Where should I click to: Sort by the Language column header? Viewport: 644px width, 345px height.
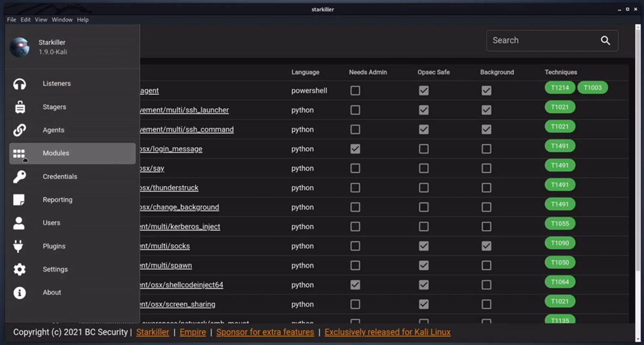click(305, 72)
